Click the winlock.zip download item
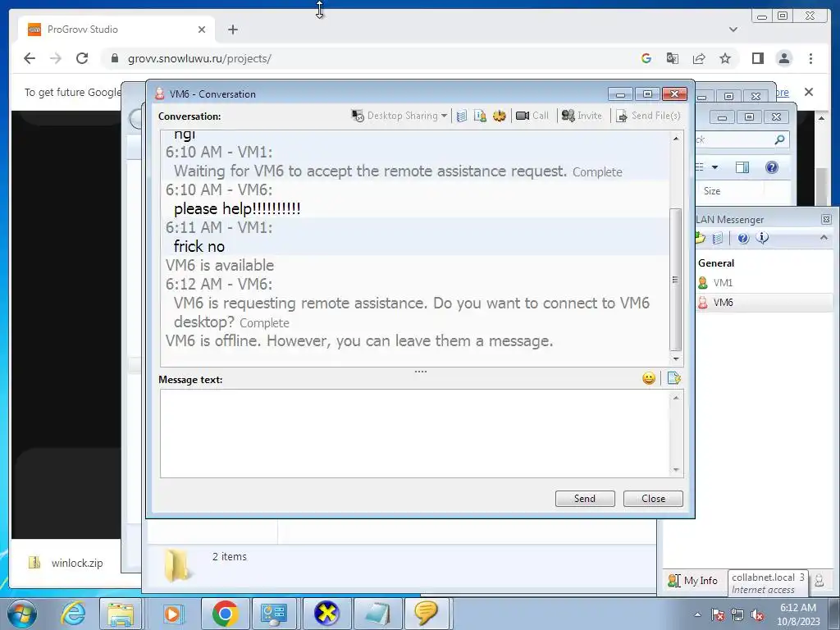The height and width of the screenshot is (630, 840). [x=66, y=563]
